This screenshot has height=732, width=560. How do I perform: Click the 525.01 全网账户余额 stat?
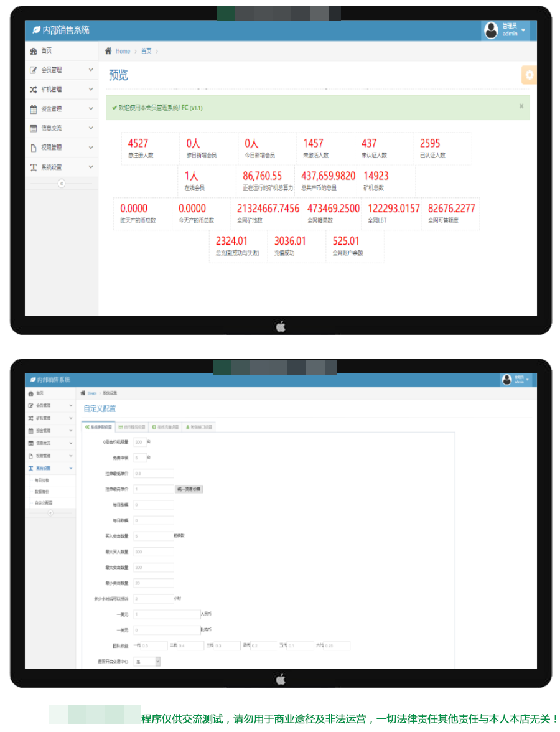(x=355, y=246)
